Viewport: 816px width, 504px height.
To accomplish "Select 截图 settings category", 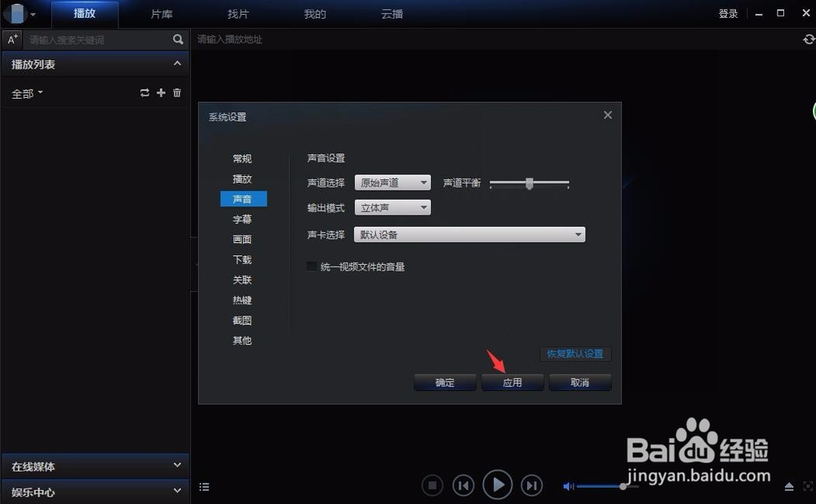I will [x=242, y=321].
